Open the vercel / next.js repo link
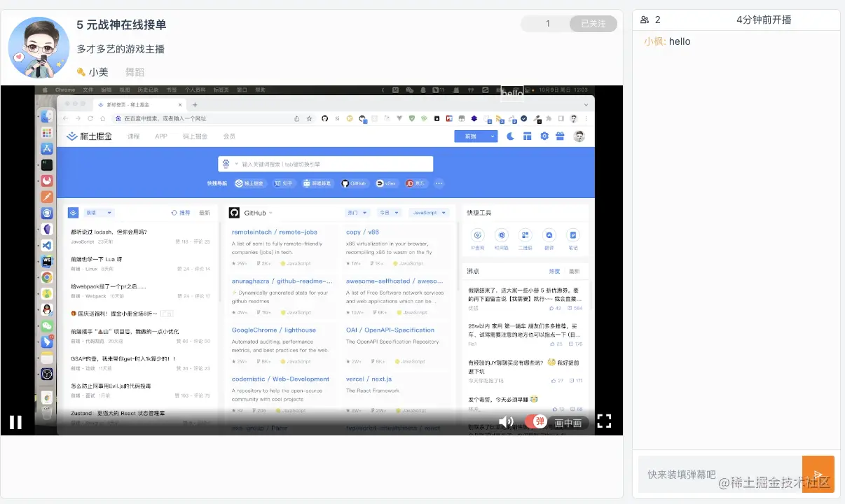The width and height of the screenshot is (845, 504). (369, 379)
